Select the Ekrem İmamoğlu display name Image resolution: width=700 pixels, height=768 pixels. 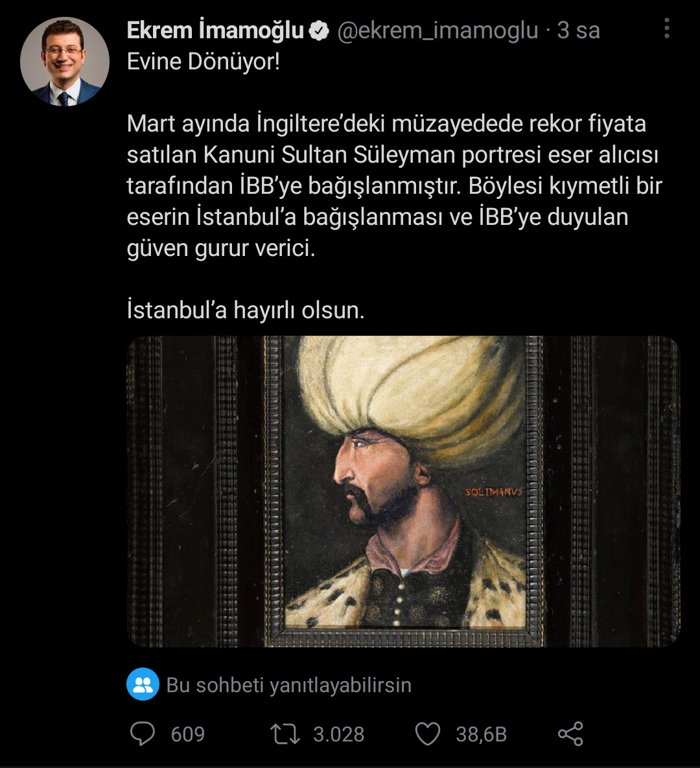214,29
